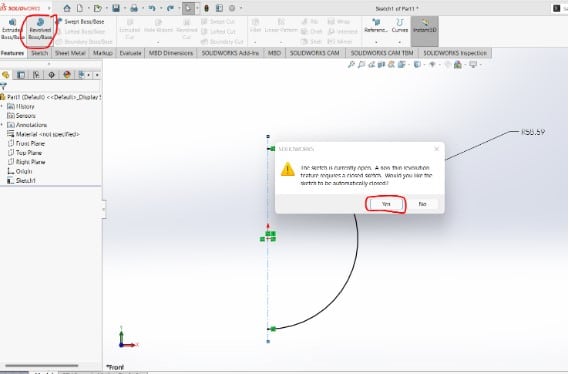This screenshot has height=374, width=569.
Task: Activate the Select cursor tool
Action: [188, 8]
